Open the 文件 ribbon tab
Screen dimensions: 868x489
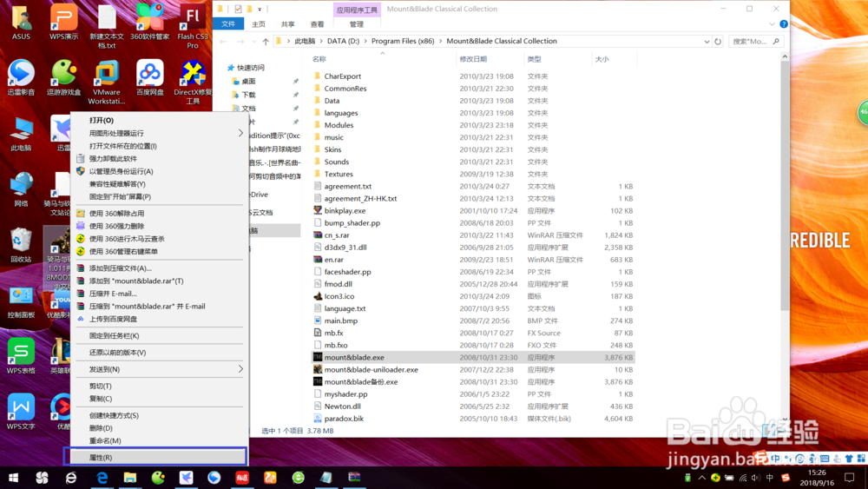point(228,23)
